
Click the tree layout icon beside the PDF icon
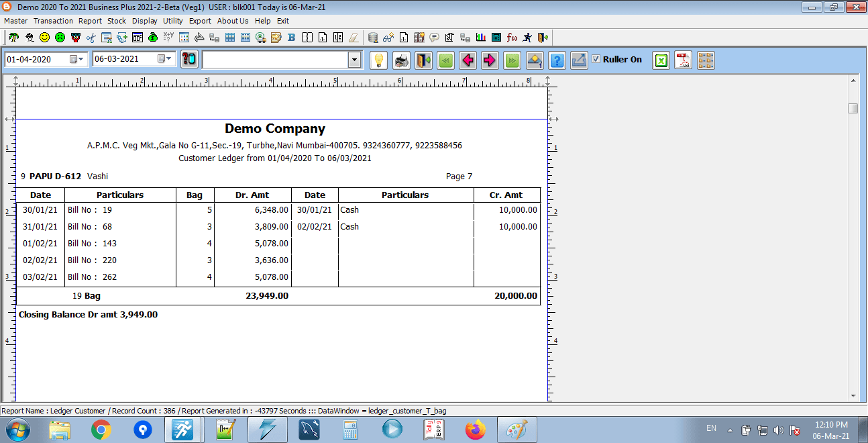(x=706, y=60)
